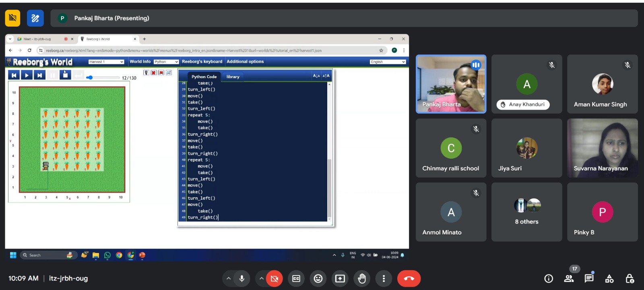
Task: Open more options in the Meet toolbar
Action: click(384, 278)
